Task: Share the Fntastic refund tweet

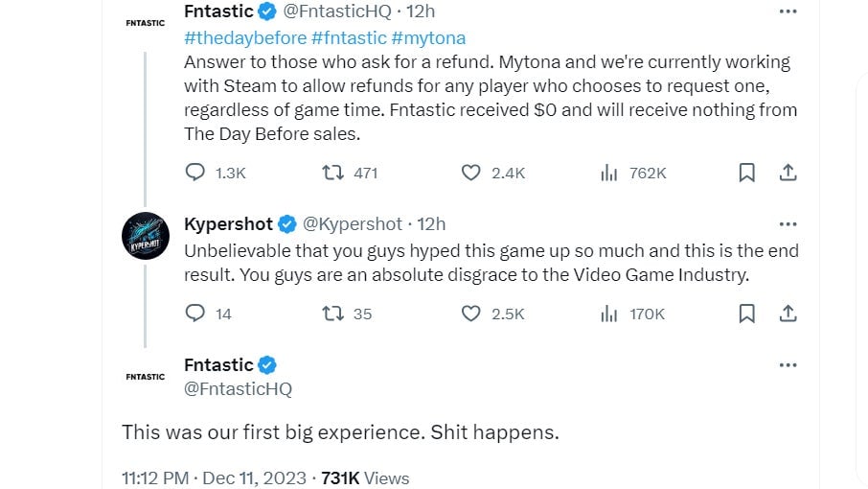Action: (x=788, y=173)
